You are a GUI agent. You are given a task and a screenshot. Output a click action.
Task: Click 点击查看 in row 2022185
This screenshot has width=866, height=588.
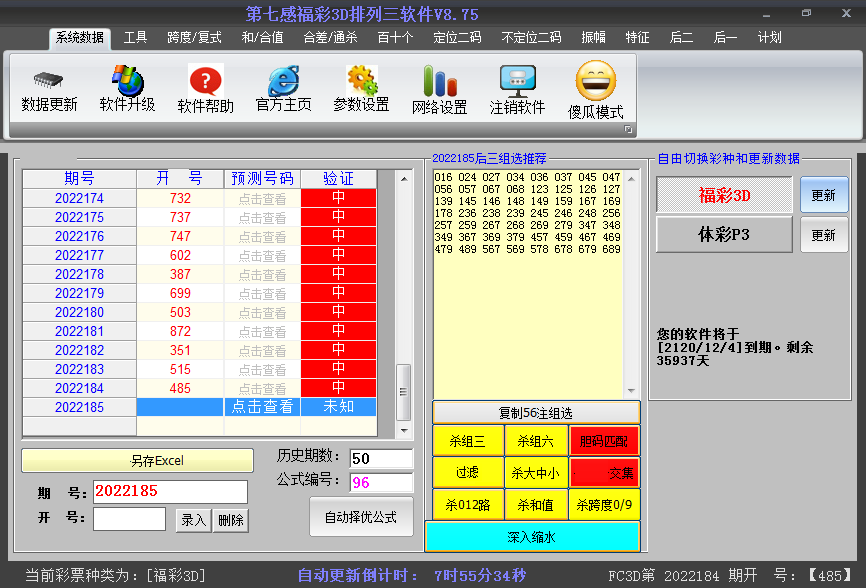point(262,407)
